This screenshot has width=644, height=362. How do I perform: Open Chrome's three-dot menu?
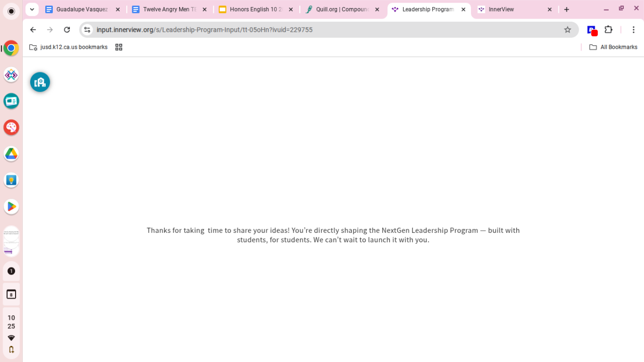tap(633, 30)
